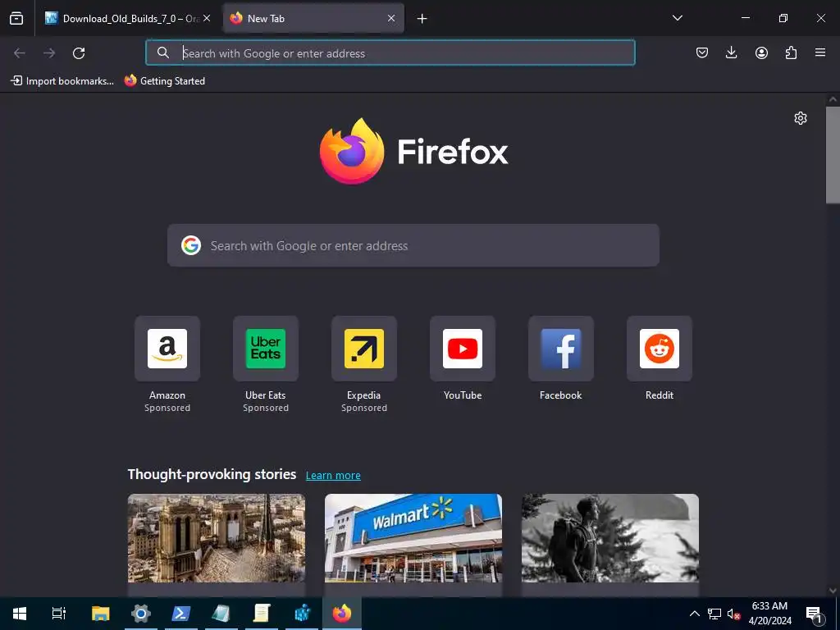840x630 pixels.
Task: Go forward one page
Action: coord(49,52)
